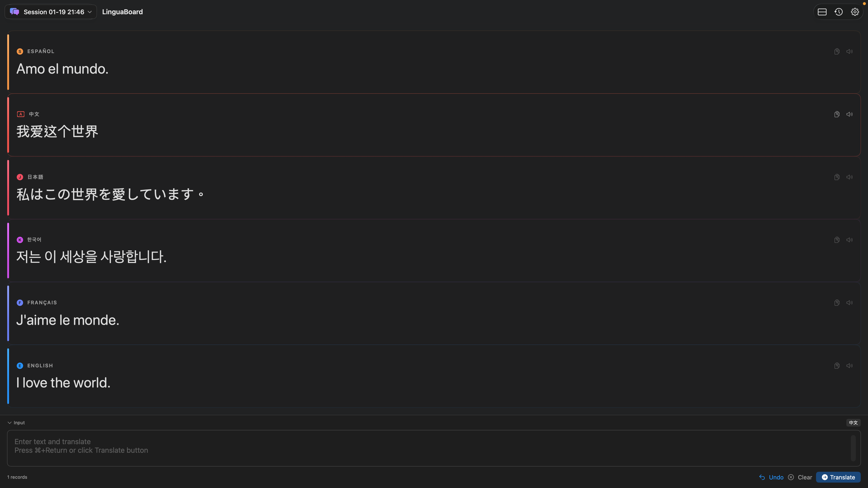Change the 中文 input language selector
This screenshot has width=868, height=488.
[853, 423]
